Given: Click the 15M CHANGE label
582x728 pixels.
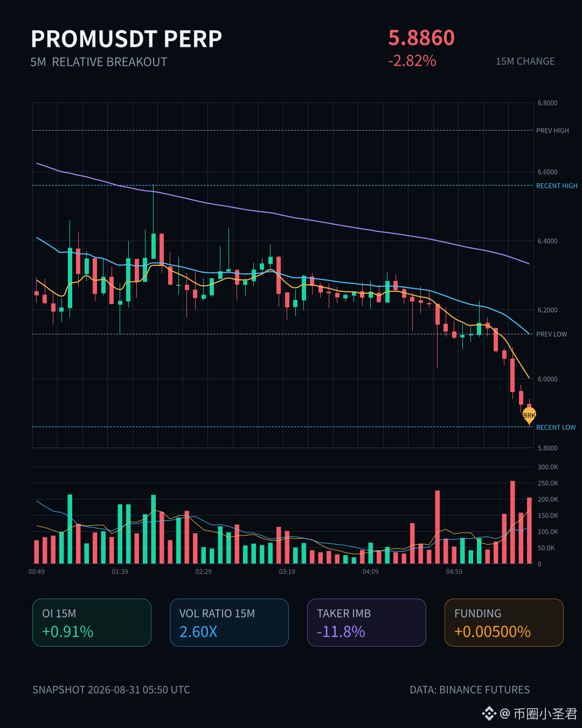Looking at the screenshot, I should (525, 61).
